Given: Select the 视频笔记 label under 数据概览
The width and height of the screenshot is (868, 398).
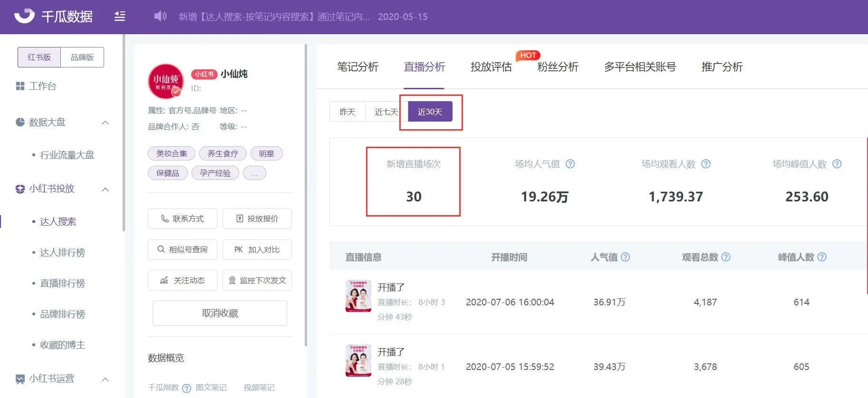Looking at the screenshot, I should [259, 388].
